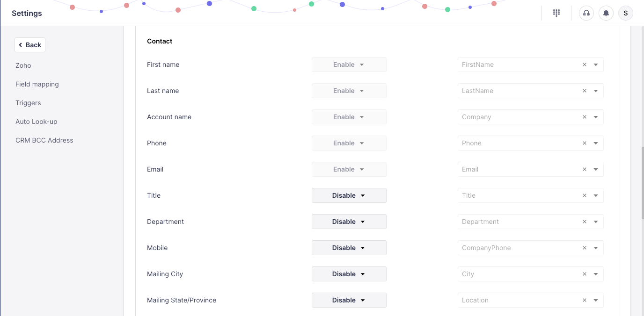Clear the FirstName mapping with X icon
The height and width of the screenshot is (316, 644).
[x=585, y=65]
